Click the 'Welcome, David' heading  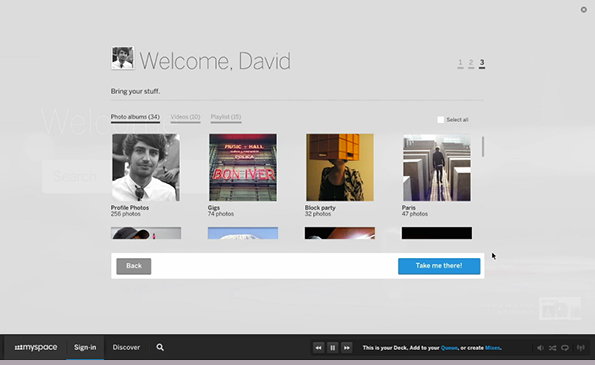215,61
